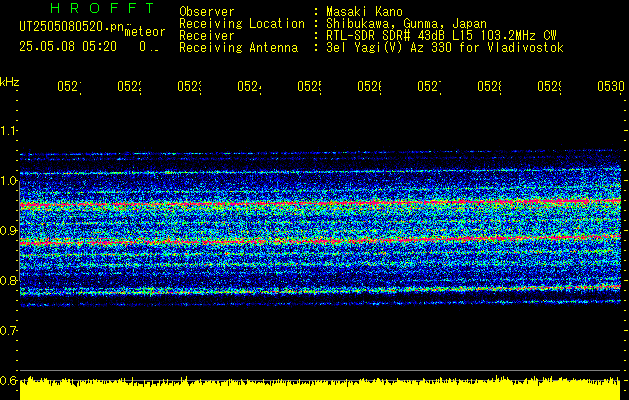Click the 1.0 kHz axis tick label
Image resolution: width=629 pixels, height=400 pixels.
8,181
